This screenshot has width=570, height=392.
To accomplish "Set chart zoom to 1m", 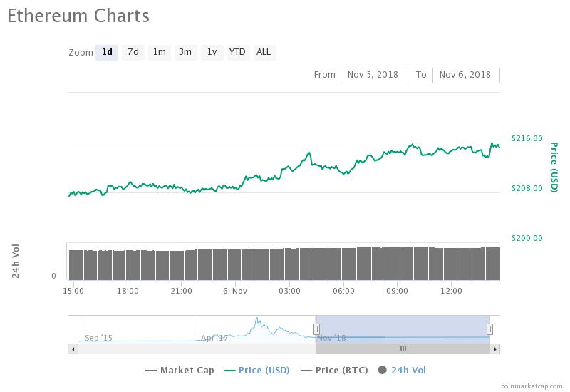I will point(160,52).
